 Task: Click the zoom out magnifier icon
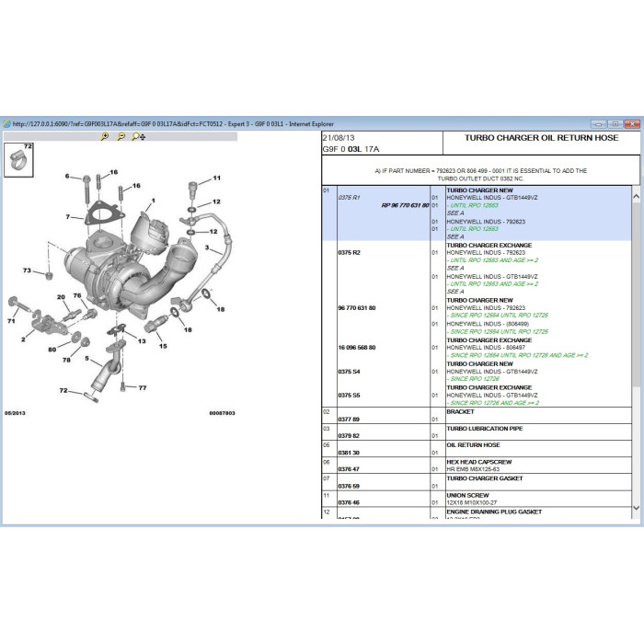pyautogui.click(x=121, y=136)
